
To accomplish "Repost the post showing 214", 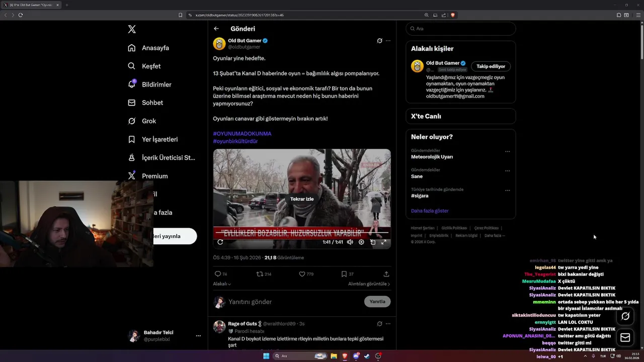I will [x=264, y=274].
